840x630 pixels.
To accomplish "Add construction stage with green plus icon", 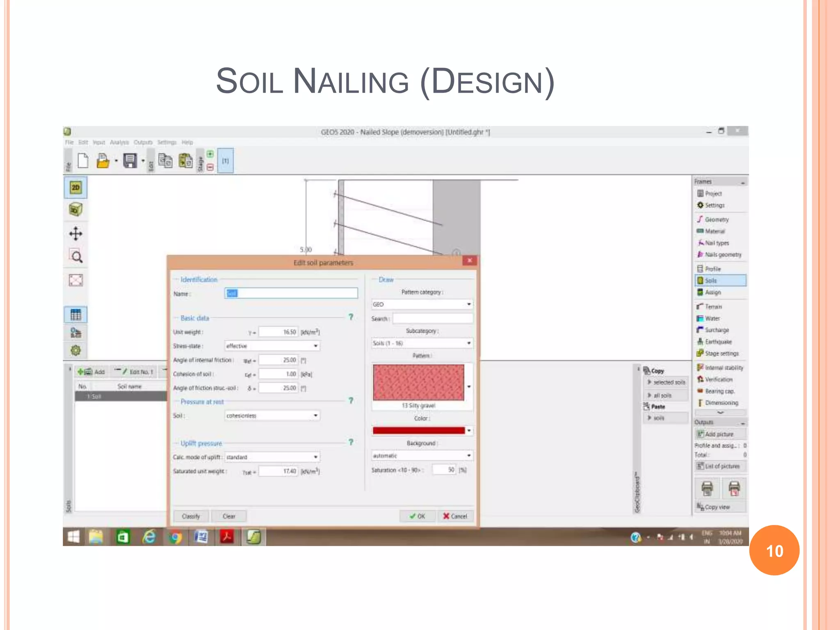I will click(210, 154).
